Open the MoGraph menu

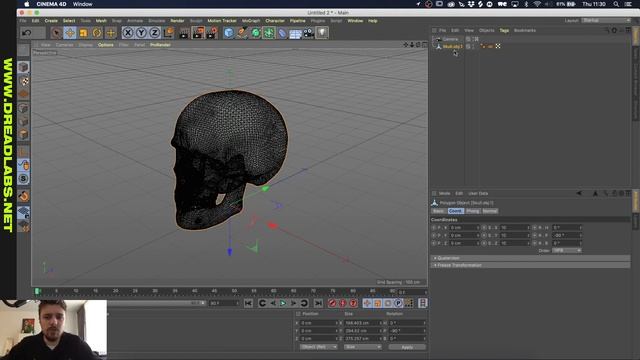click(x=251, y=21)
